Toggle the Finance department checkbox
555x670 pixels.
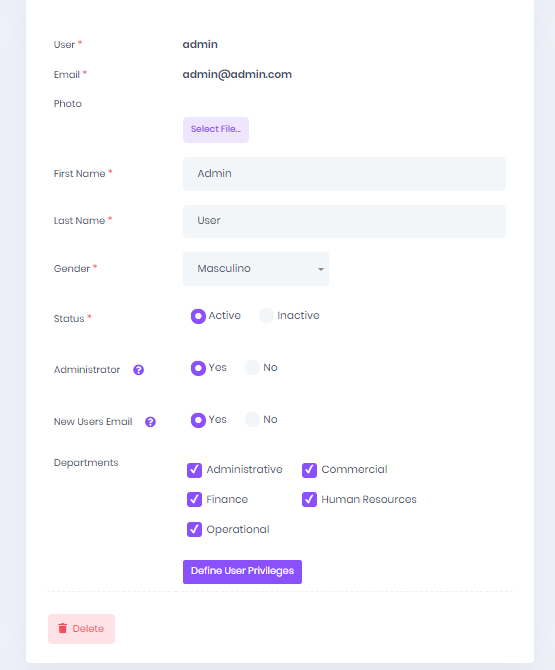(194, 499)
